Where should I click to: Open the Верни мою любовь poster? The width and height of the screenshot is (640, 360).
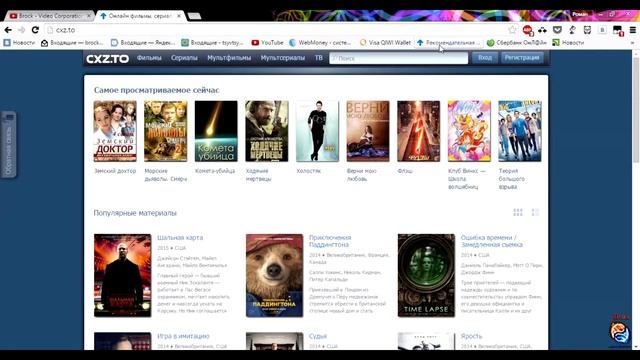[368, 131]
